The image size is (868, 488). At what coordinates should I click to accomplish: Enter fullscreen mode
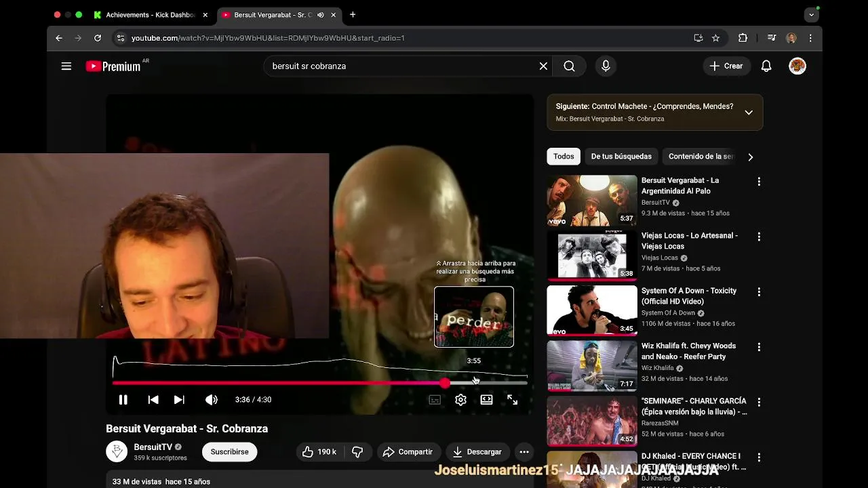tap(513, 400)
